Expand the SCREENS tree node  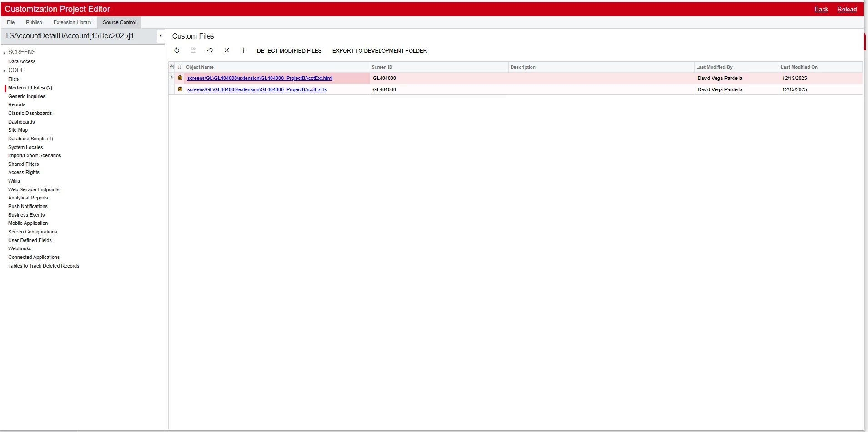[4, 53]
